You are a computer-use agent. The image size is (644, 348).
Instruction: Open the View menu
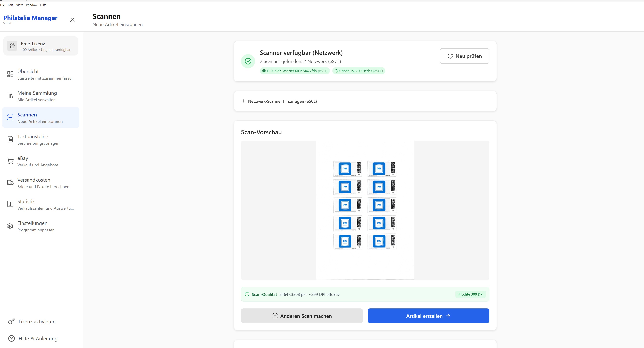(19, 5)
